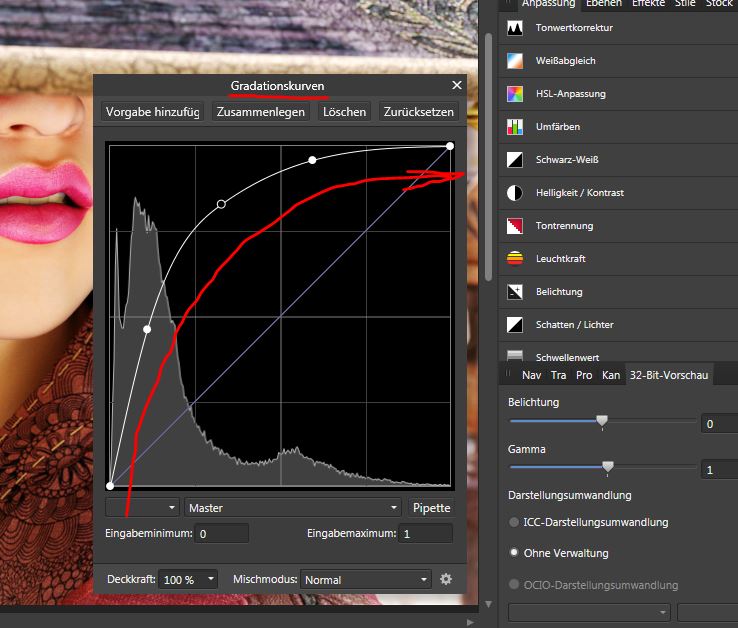Switch to the Ebenen tab
Viewport: 738px width, 628px height.
[604, 4]
